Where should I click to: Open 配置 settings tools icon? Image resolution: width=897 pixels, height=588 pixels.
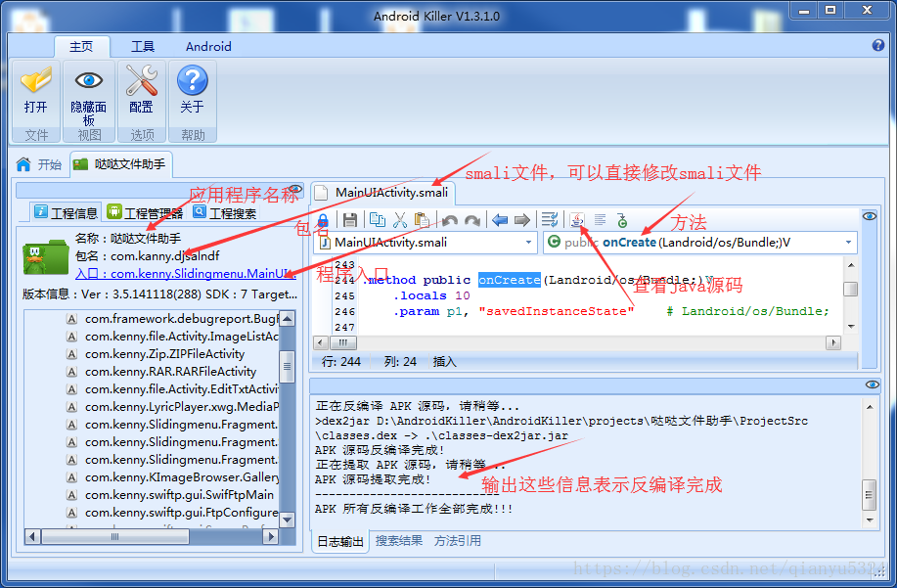click(x=142, y=80)
